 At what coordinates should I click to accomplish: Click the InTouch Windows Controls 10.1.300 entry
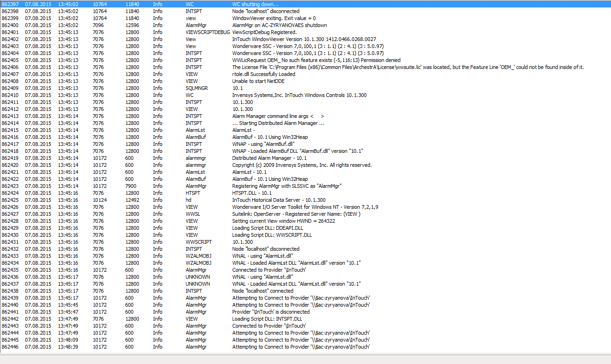tap(299, 95)
